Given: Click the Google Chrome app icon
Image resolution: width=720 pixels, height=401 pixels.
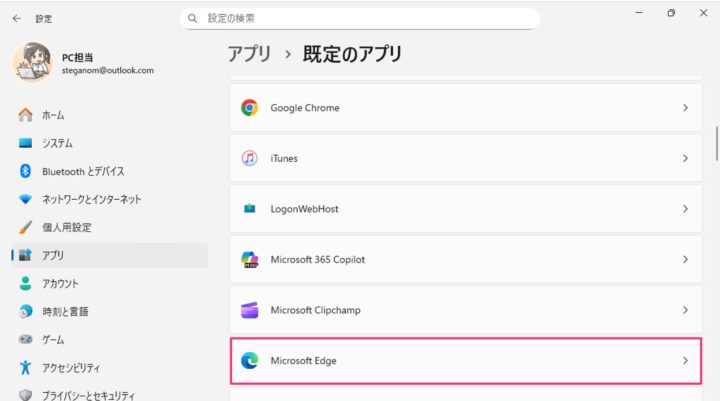Looking at the screenshot, I should [x=249, y=107].
